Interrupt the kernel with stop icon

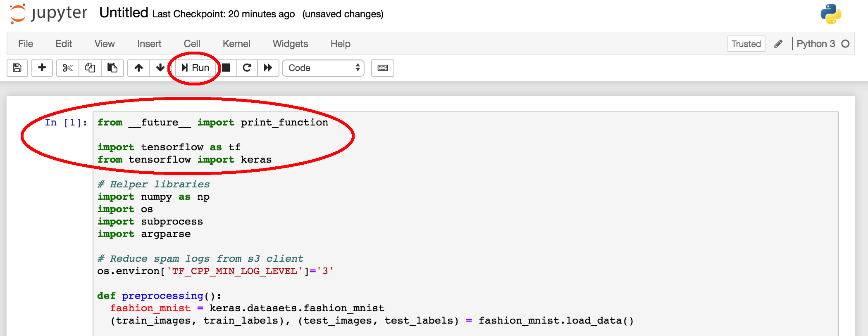[226, 68]
